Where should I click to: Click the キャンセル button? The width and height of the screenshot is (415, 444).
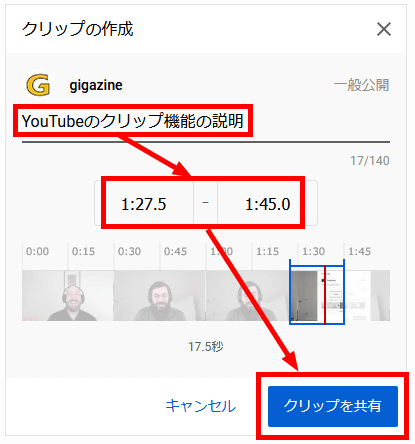click(x=201, y=406)
